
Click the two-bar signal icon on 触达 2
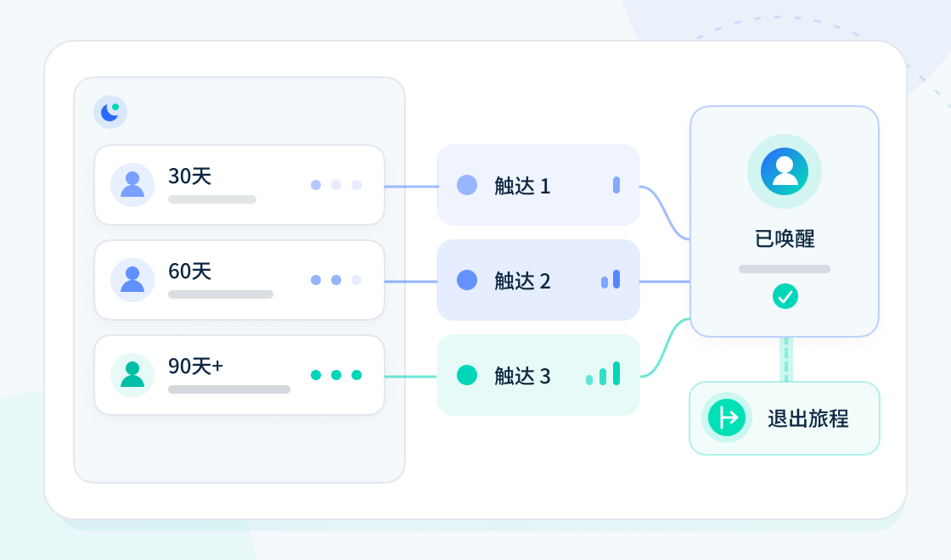611,279
